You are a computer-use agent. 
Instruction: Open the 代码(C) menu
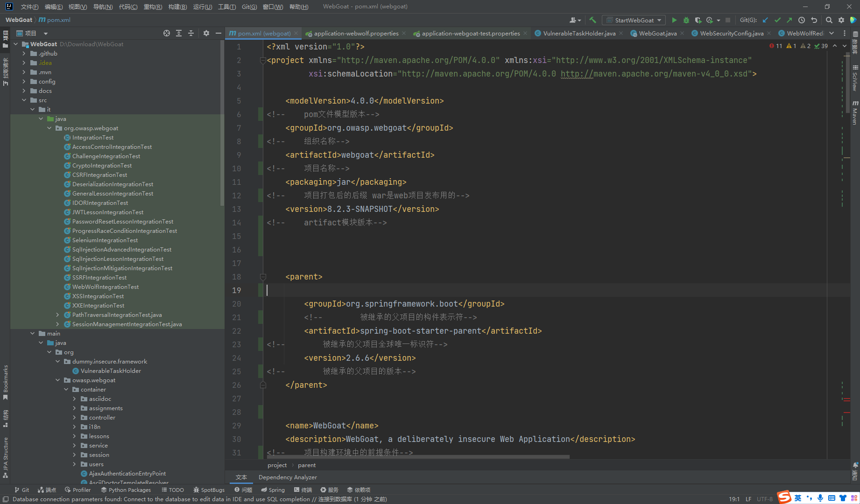[x=128, y=7]
